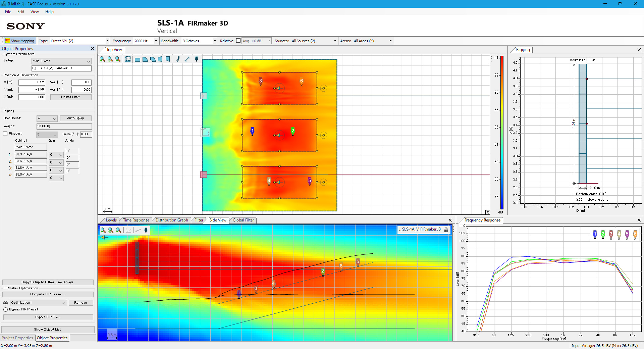
Task: Click zoom in icon in Top View toolbar
Action: pyautogui.click(x=102, y=59)
